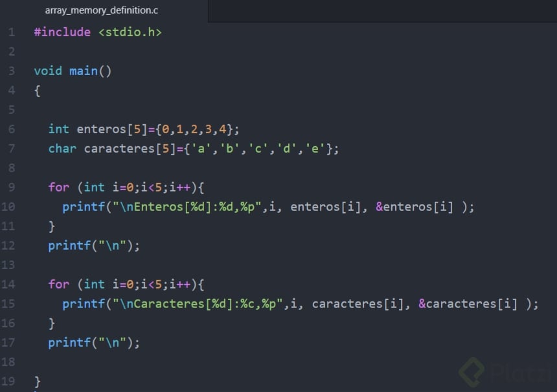Click the &enteros[i] argument on line 10
557x392 pixels.
415,206
